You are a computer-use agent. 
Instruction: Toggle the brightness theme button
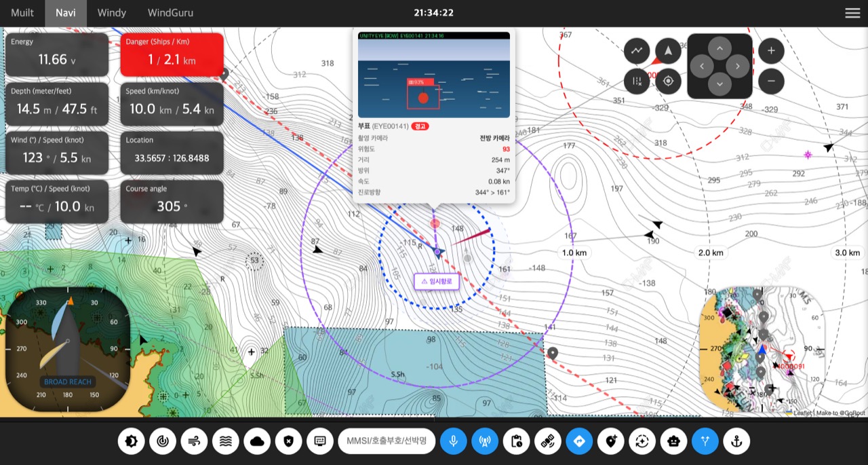131,441
